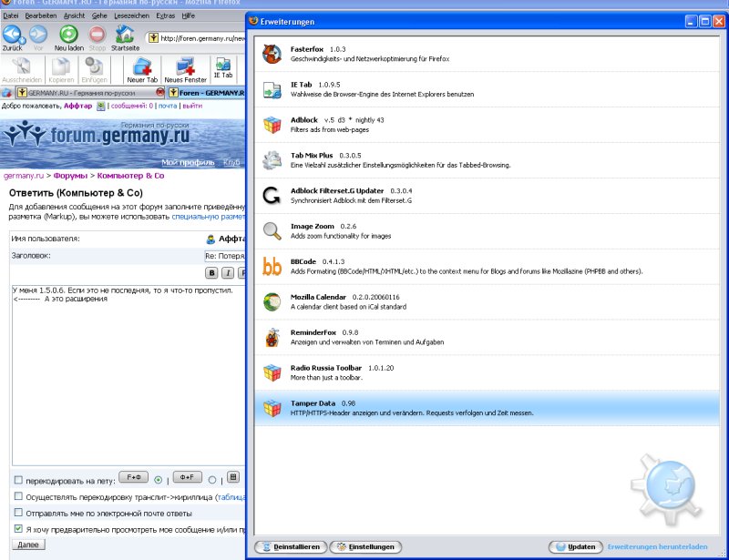This screenshot has width=729, height=560.
Task: Select the BBCode extension entry icon
Action: tap(272, 267)
